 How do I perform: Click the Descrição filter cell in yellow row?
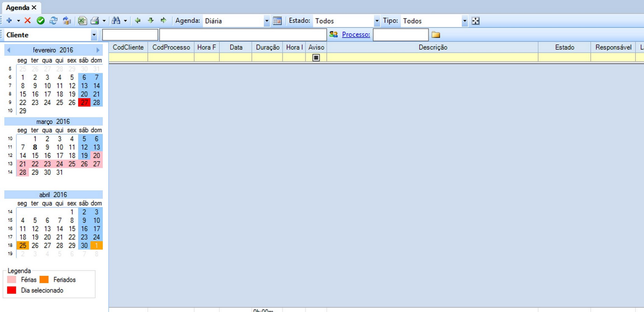[x=433, y=58]
